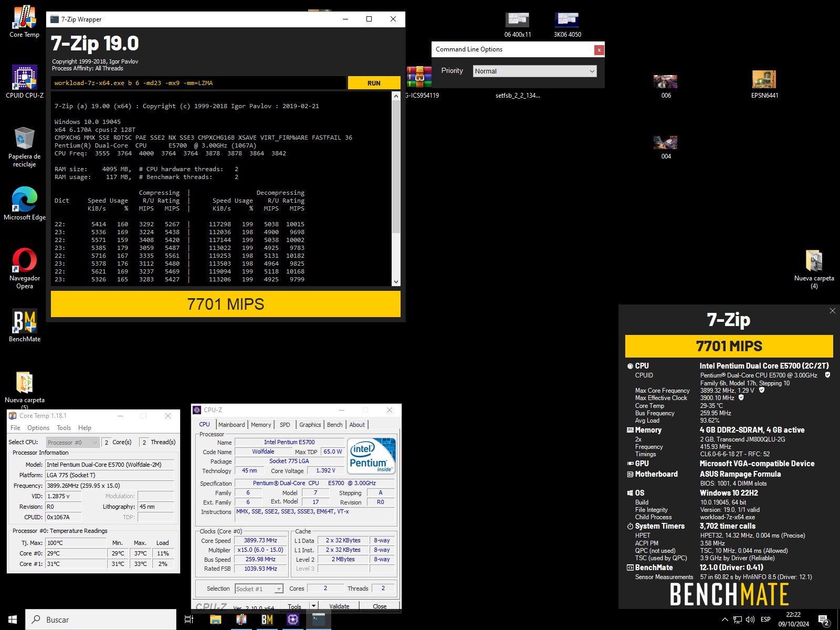Screen dimensions: 840x630
Task: Select the WinRAR archive G-ICS954119 icon
Action: pyautogui.click(x=419, y=77)
